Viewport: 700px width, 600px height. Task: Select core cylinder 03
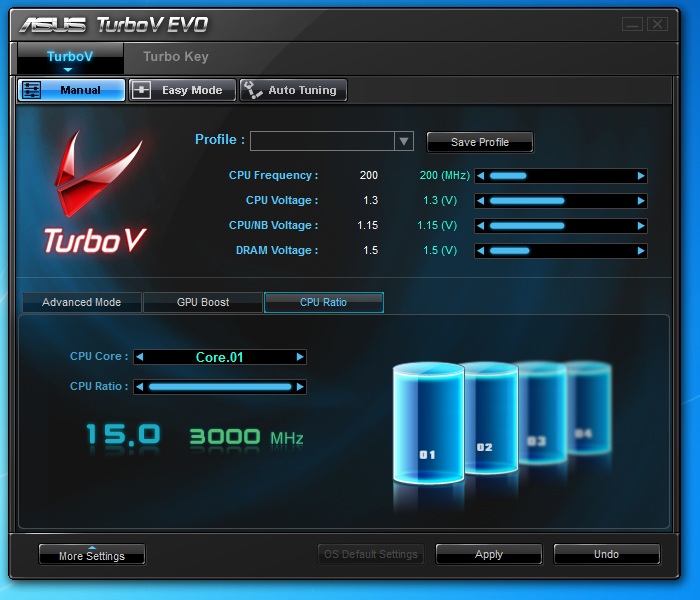[542, 413]
